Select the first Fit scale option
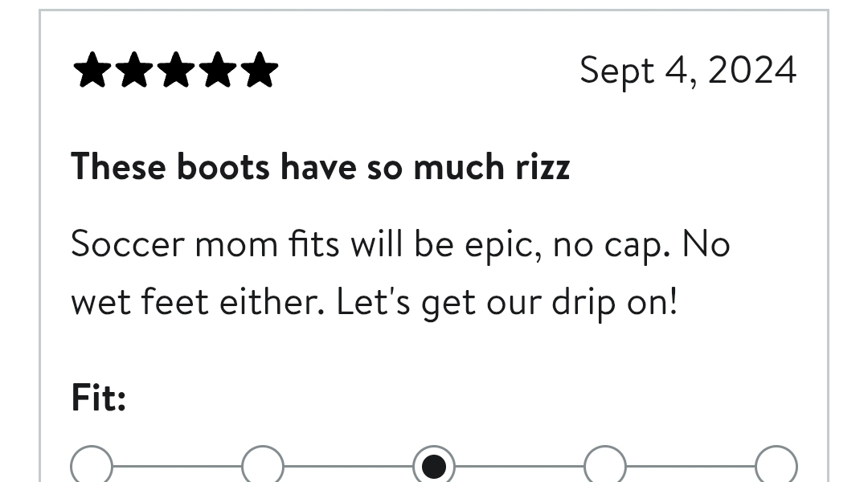The width and height of the screenshot is (868, 482). click(x=92, y=466)
